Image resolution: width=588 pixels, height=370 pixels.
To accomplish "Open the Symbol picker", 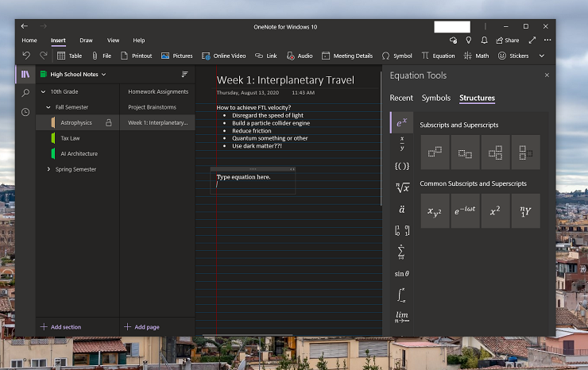I will pyautogui.click(x=397, y=56).
